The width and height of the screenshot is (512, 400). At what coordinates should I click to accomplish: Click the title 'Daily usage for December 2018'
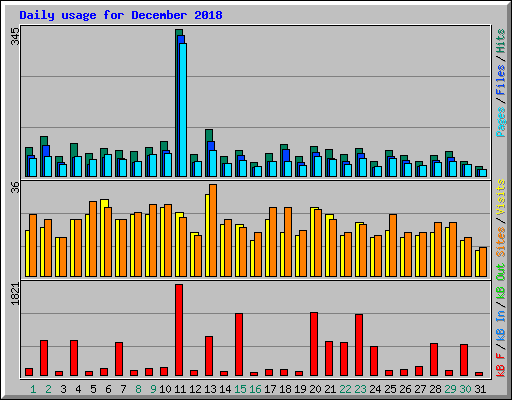121,15
